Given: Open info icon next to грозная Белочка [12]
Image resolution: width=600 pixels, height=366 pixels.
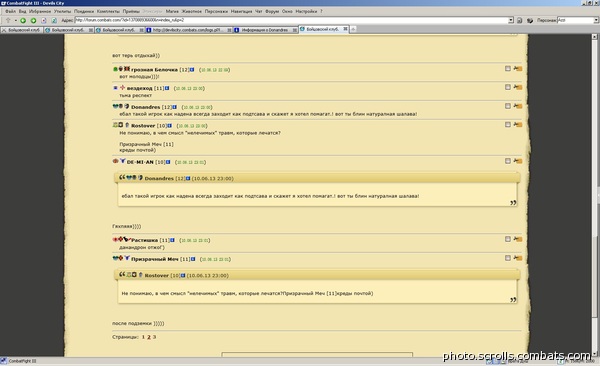Looking at the screenshot, I should pyautogui.click(x=192, y=70).
